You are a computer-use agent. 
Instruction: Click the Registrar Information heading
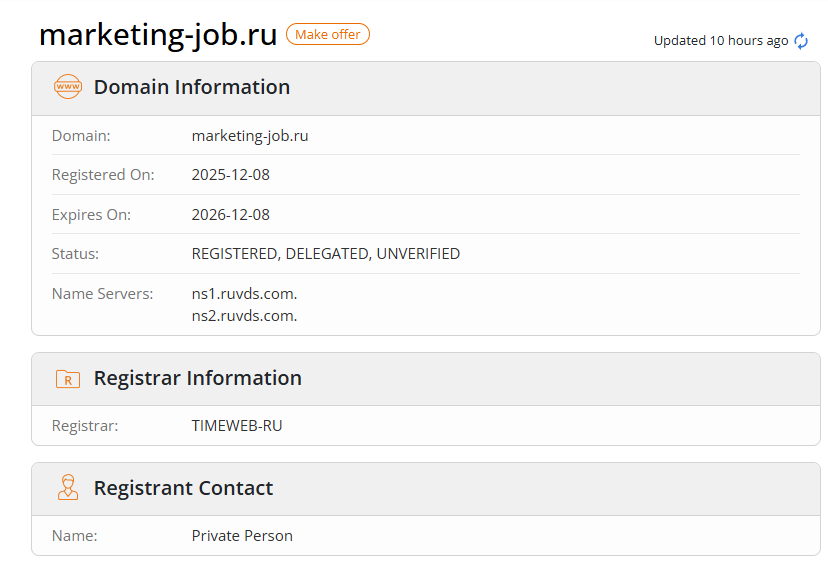[197, 378]
